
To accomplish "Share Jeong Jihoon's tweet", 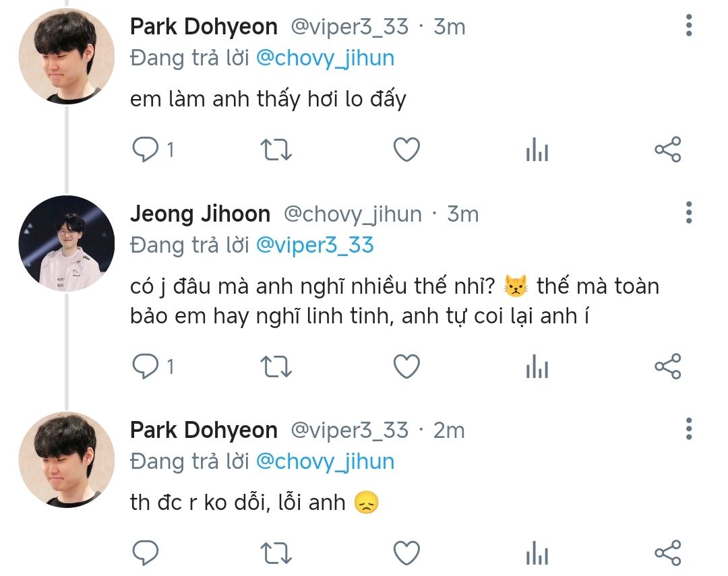I will [x=667, y=366].
